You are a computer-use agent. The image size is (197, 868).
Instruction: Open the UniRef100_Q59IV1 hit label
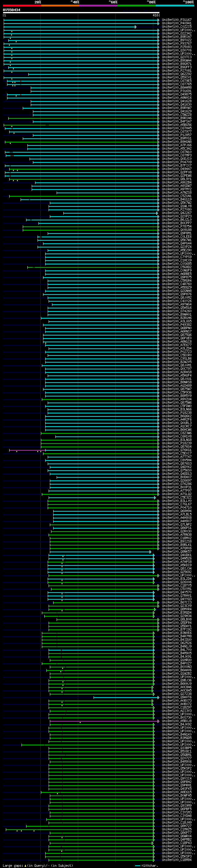pyautogui.click(x=176, y=78)
